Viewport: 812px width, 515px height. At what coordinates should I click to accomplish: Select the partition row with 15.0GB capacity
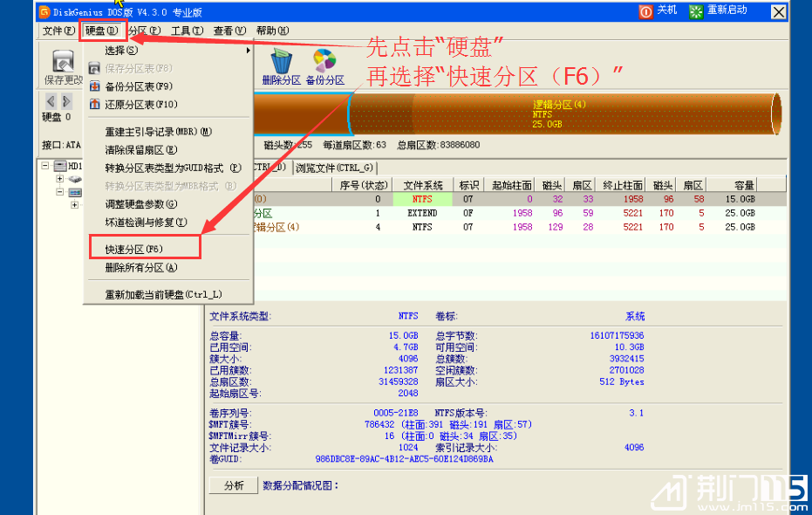point(520,199)
